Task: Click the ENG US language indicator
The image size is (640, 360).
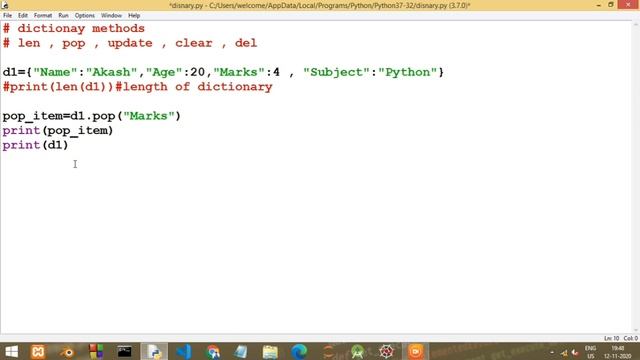Action: pyautogui.click(x=591, y=352)
